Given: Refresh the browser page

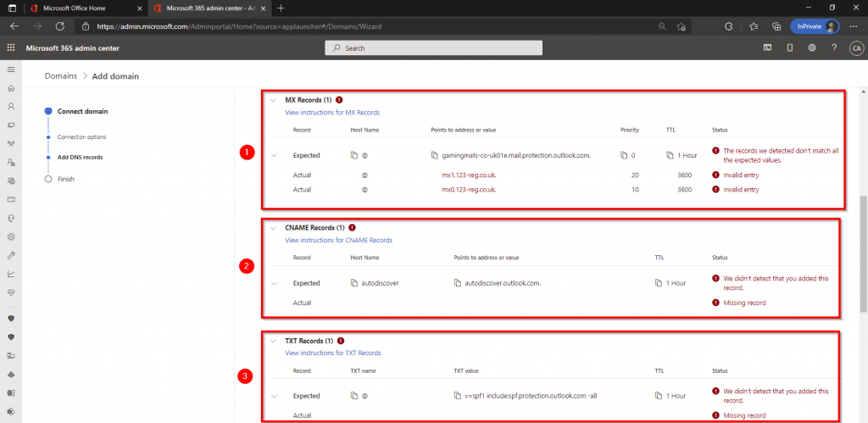Looking at the screenshot, I should [60, 26].
